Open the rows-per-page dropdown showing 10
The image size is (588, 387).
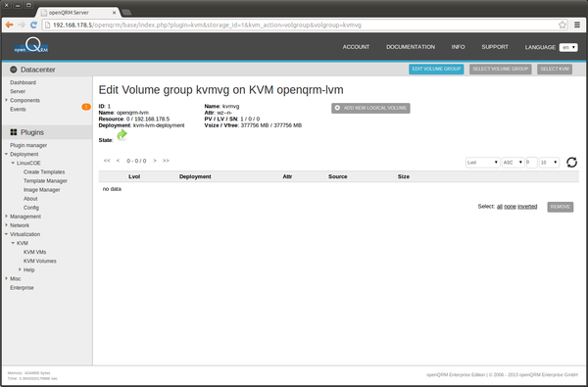coord(549,163)
